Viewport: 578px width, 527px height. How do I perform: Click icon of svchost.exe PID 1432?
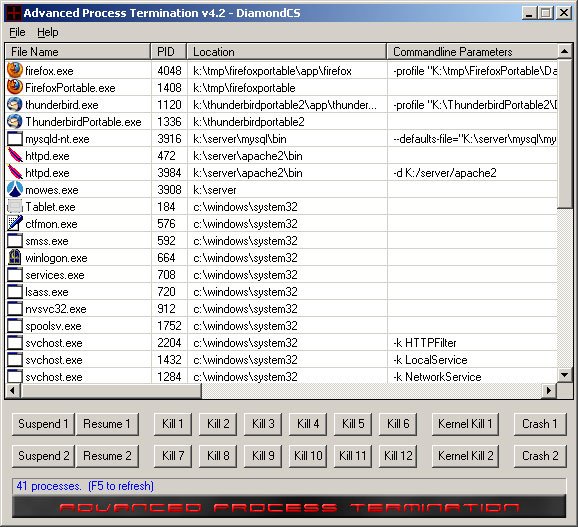click(x=15, y=359)
